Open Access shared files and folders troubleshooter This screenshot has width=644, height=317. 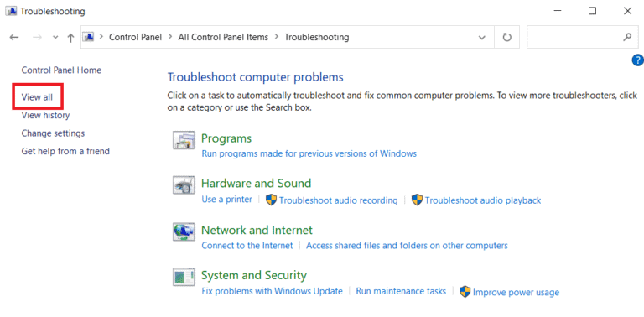coord(407,246)
